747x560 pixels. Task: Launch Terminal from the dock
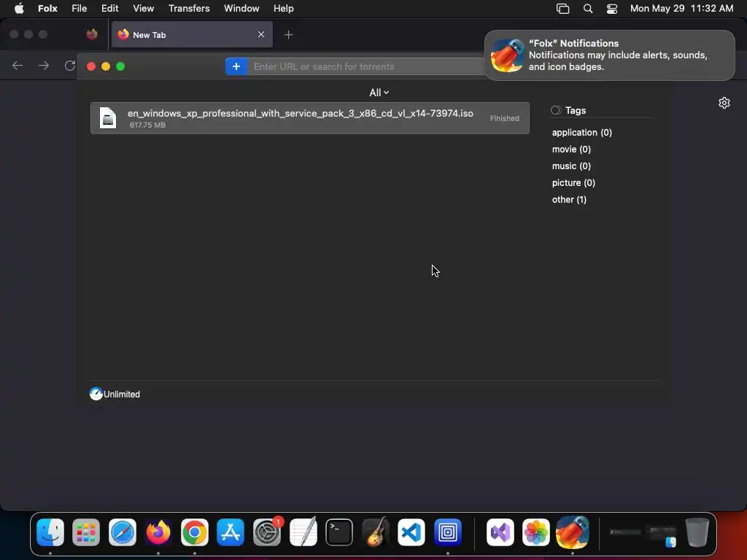tap(339, 532)
